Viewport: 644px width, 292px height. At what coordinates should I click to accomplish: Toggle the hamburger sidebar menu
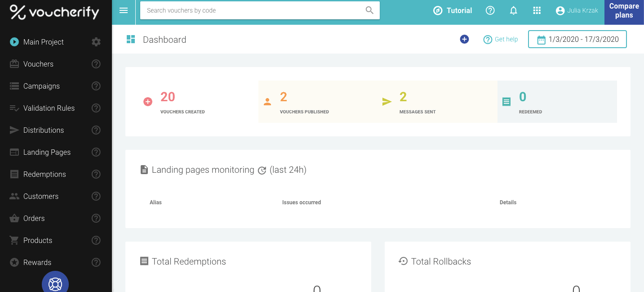pyautogui.click(x=124, y=11)
